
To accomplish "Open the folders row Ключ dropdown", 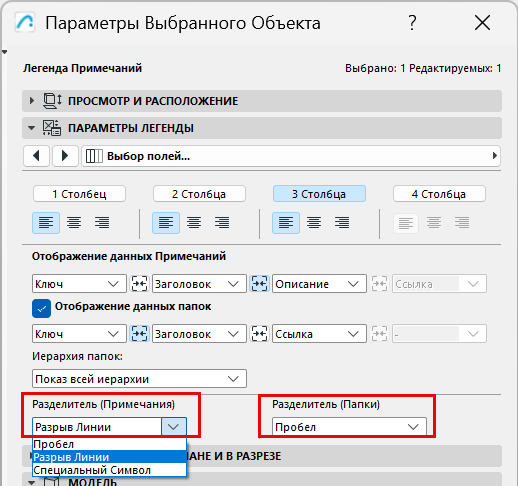I will (79, 334).
